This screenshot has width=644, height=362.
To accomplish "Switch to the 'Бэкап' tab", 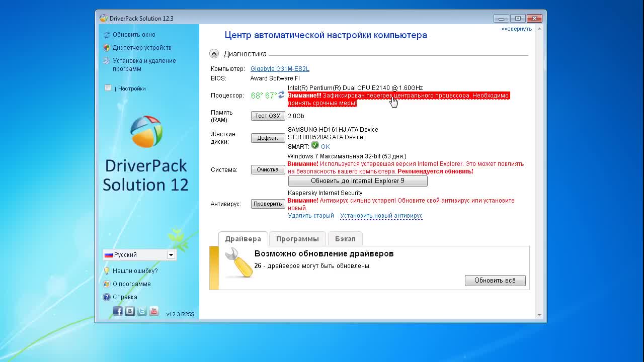I will 345,239.
